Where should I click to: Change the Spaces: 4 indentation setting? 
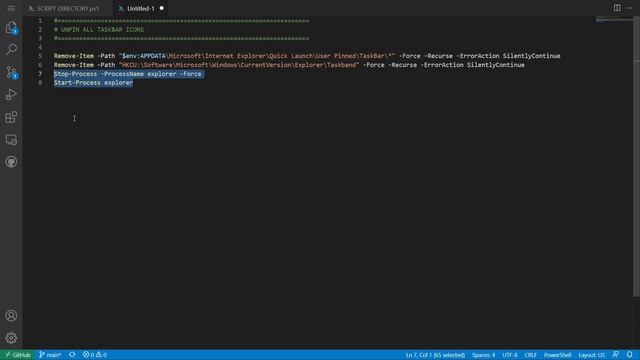pos(483,355)
